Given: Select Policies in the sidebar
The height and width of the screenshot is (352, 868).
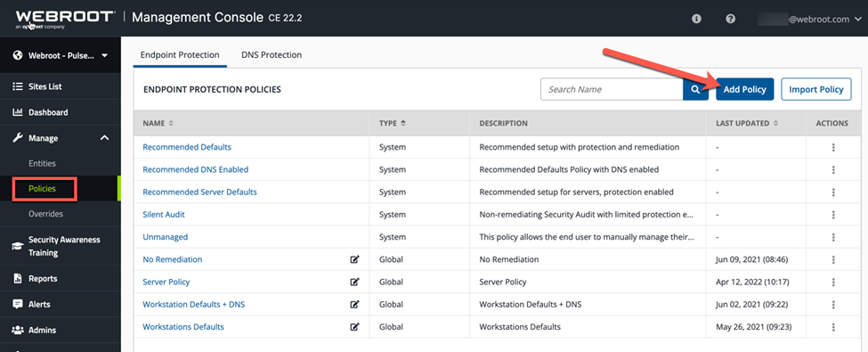Looking at the screenshot, I should (x=43, y=188).
